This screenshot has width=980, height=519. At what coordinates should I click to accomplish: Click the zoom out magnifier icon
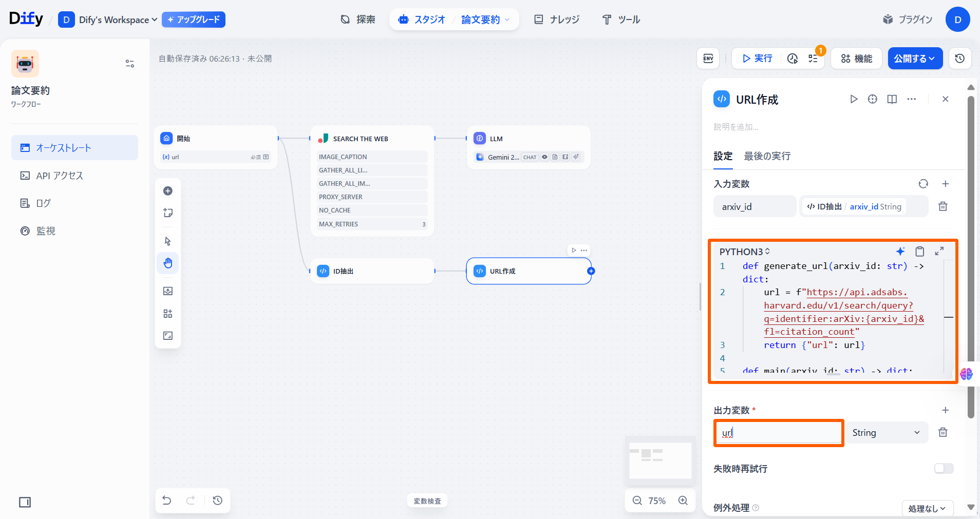tap(637, 501)
